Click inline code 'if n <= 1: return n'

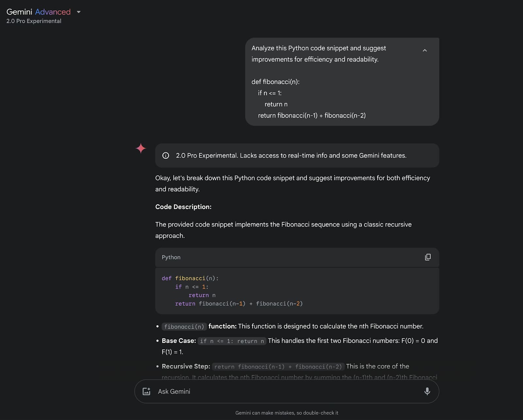pos(232,341)
